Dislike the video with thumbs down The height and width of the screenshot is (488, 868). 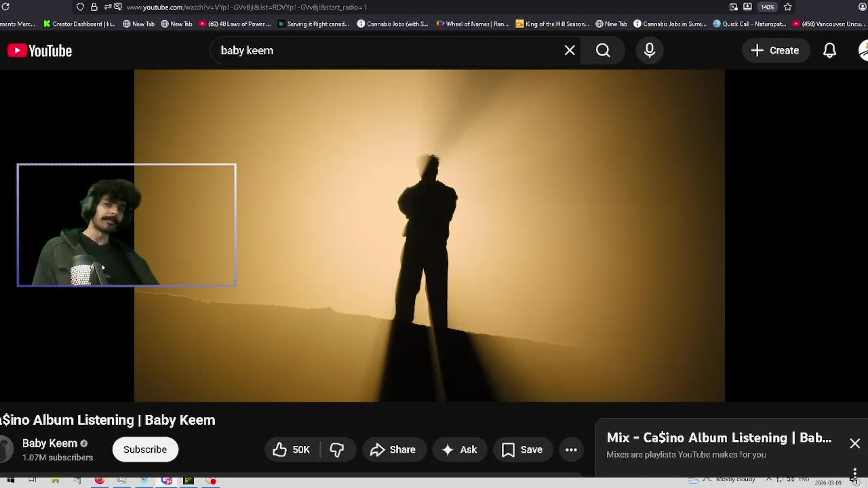pos(337,449)
